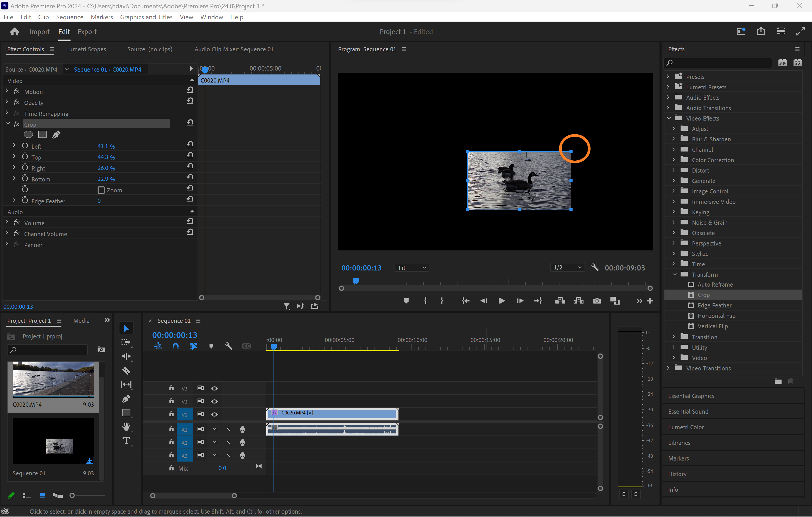Screen dimensions: 812x517
Task: Select the Ripple Edit tool
Action: [x=126, y=356]
